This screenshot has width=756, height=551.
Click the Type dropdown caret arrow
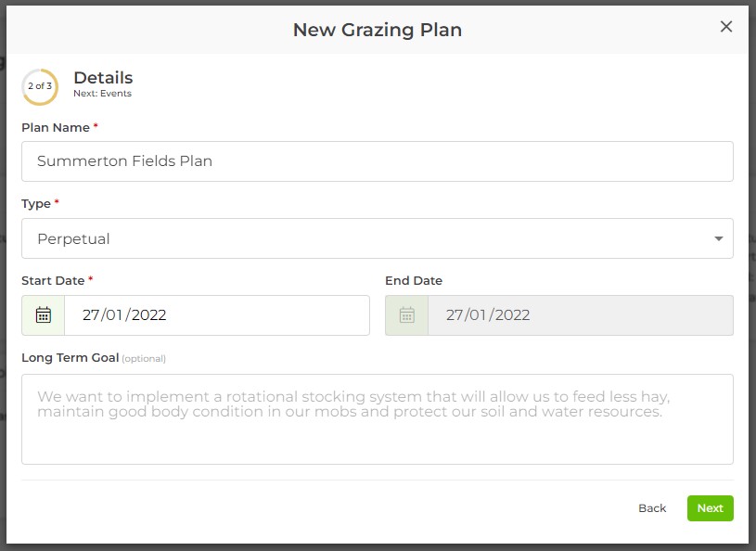pyautogui.click(x=719, y=239)
